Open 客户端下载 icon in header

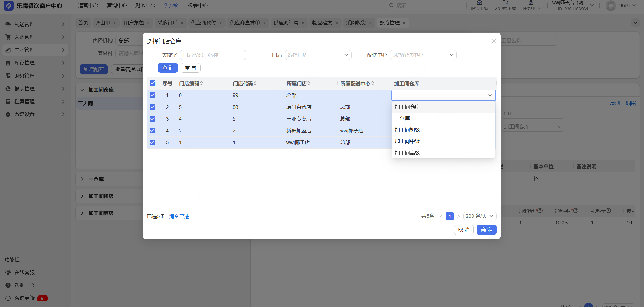pyautogui.click(x=505, y=3)
